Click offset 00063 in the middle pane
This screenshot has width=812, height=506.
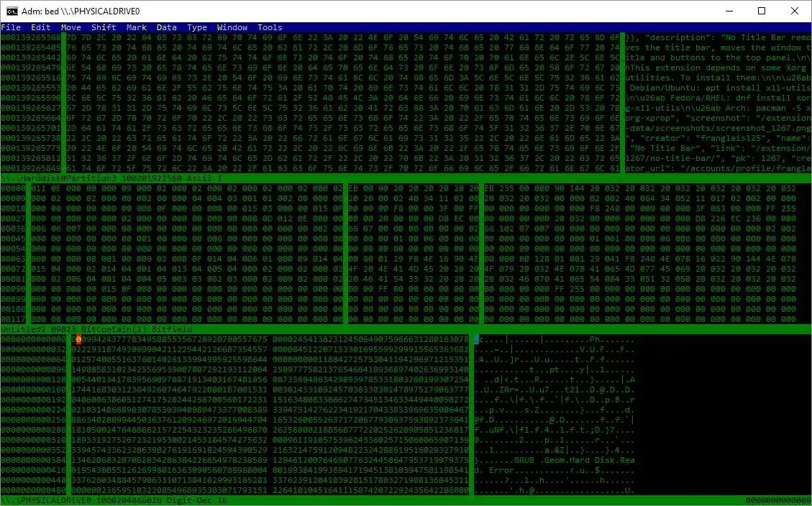click(x=14, y=259)
